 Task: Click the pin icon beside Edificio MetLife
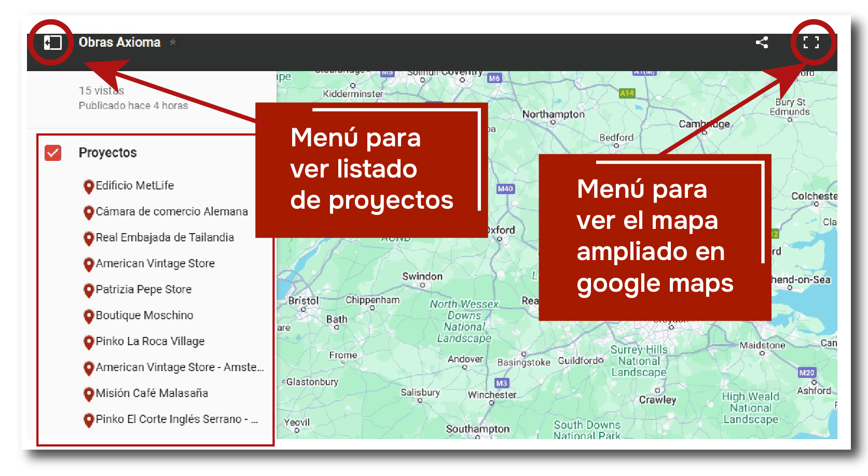[x=89, y=186]
